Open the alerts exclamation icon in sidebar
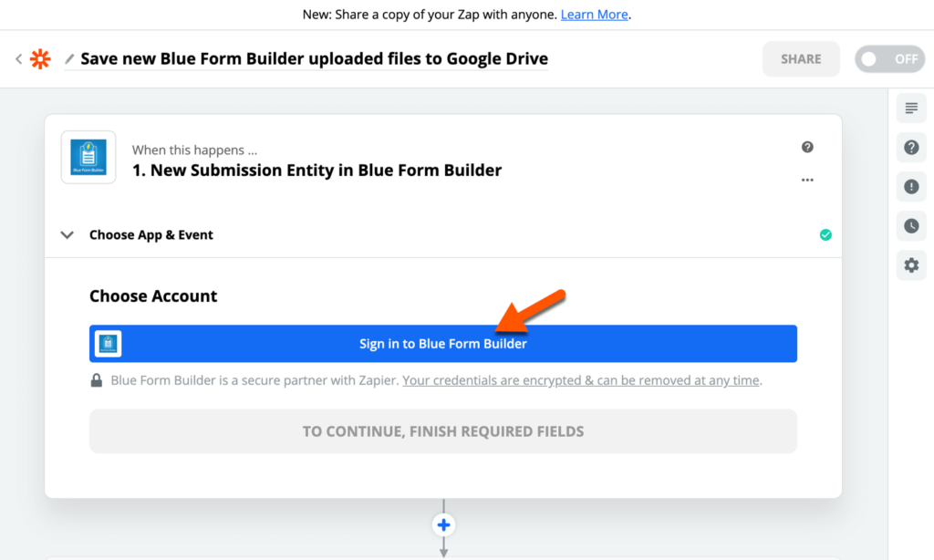The width and height of the screenshot is (934, 560). click(x=911, y=186)
